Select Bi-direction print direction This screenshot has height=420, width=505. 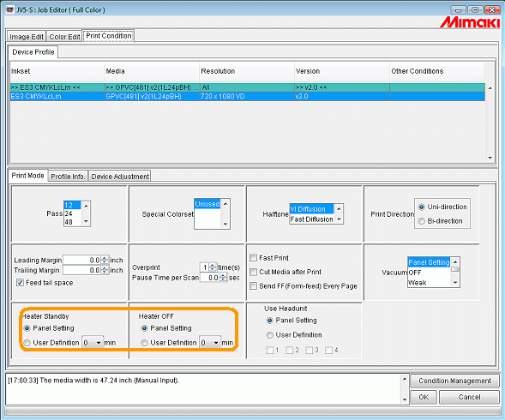click(421, 221)
